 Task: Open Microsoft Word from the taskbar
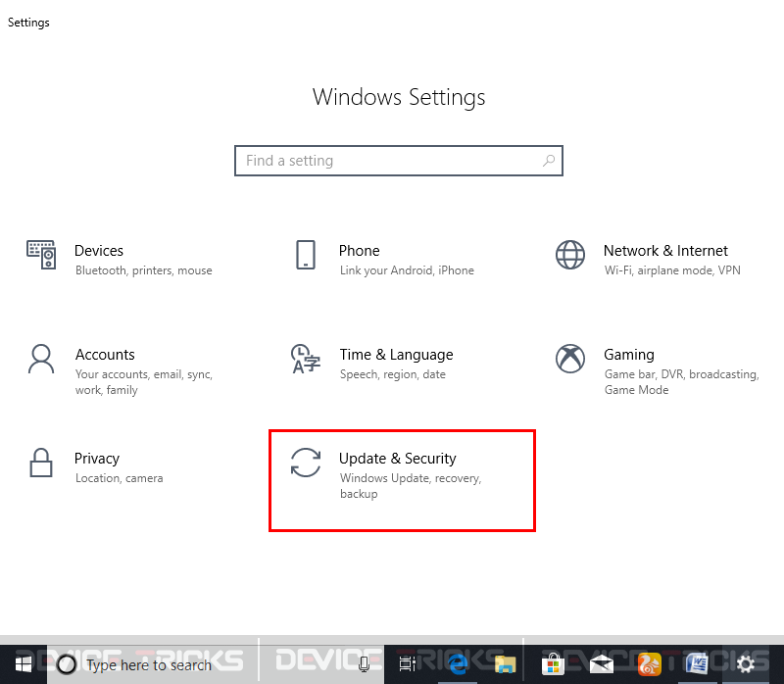697,664
